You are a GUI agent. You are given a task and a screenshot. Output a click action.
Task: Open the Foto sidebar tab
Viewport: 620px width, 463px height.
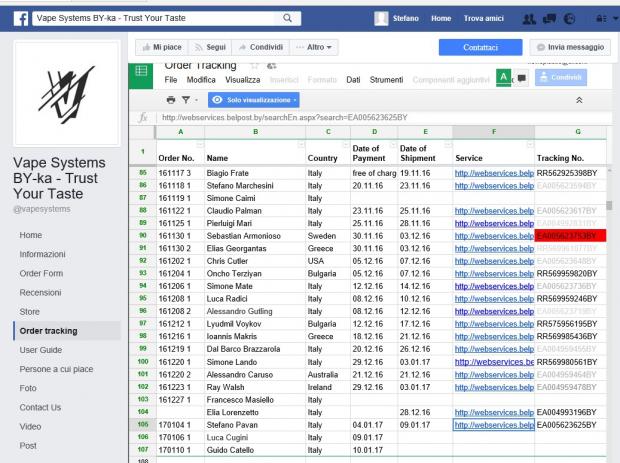point(28,388)
